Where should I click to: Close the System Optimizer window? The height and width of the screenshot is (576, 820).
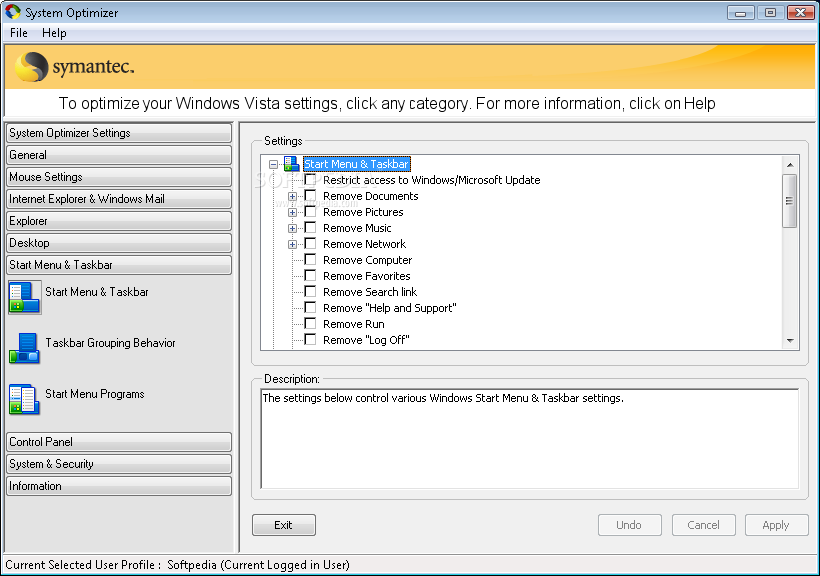tap(801, 13)
